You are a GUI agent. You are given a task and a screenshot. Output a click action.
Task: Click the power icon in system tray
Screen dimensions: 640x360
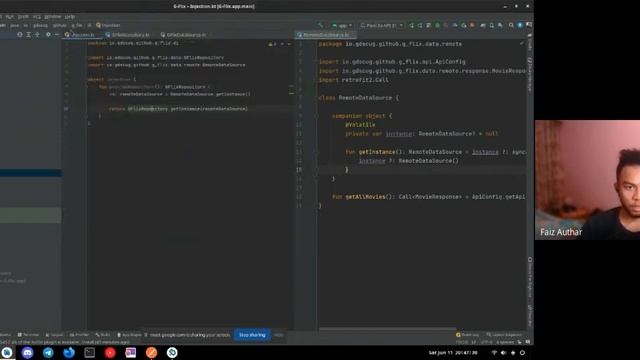522,353
